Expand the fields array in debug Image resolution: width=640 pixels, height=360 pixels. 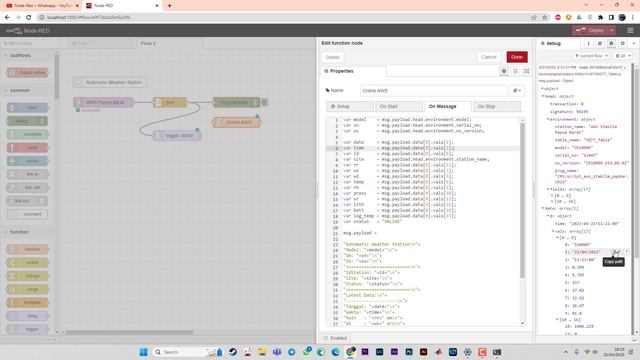click(548, 189)
